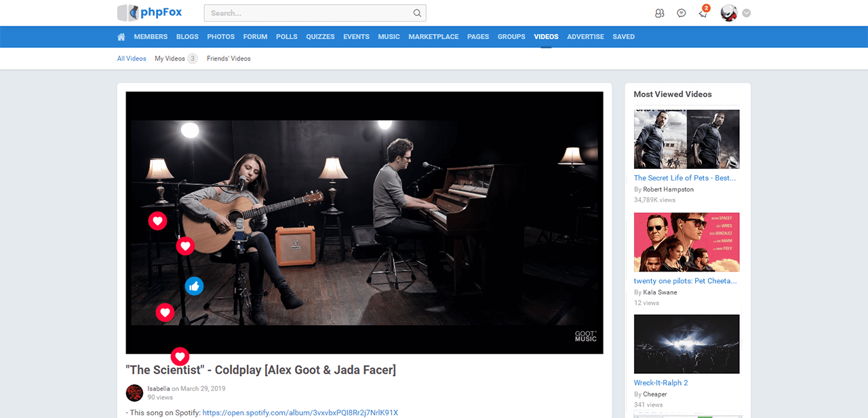Open notifications with the 2 badge
Image resolution: width=868 pixels, height=418 pixels.
[703, 13]
